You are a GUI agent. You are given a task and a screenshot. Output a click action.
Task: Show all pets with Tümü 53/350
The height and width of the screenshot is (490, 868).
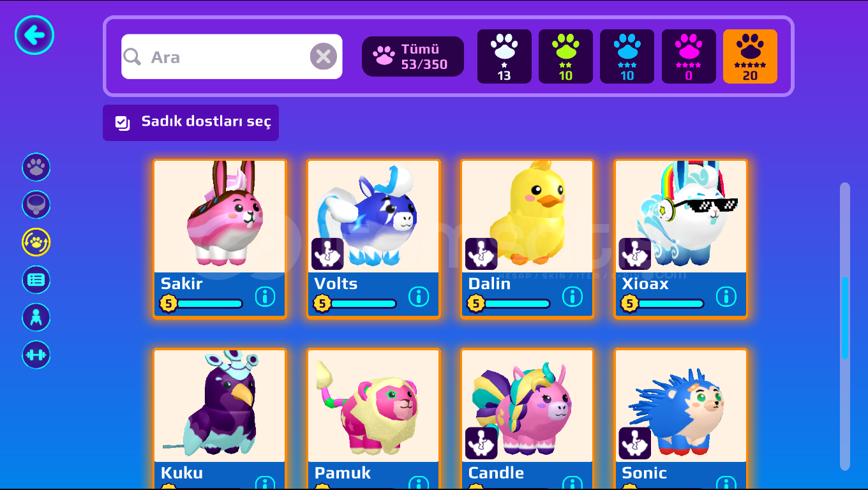(x=413, y=56)
